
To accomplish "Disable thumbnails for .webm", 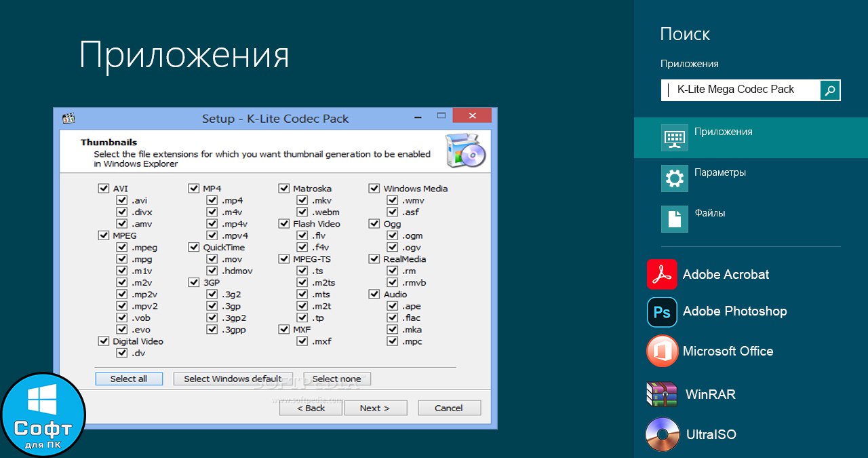I will (302, 212).
